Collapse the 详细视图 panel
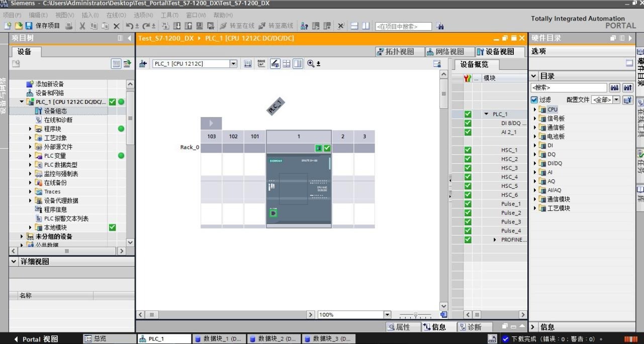This screenshot has width=644, height=344. pyautogui.click(x=14, y=262)
